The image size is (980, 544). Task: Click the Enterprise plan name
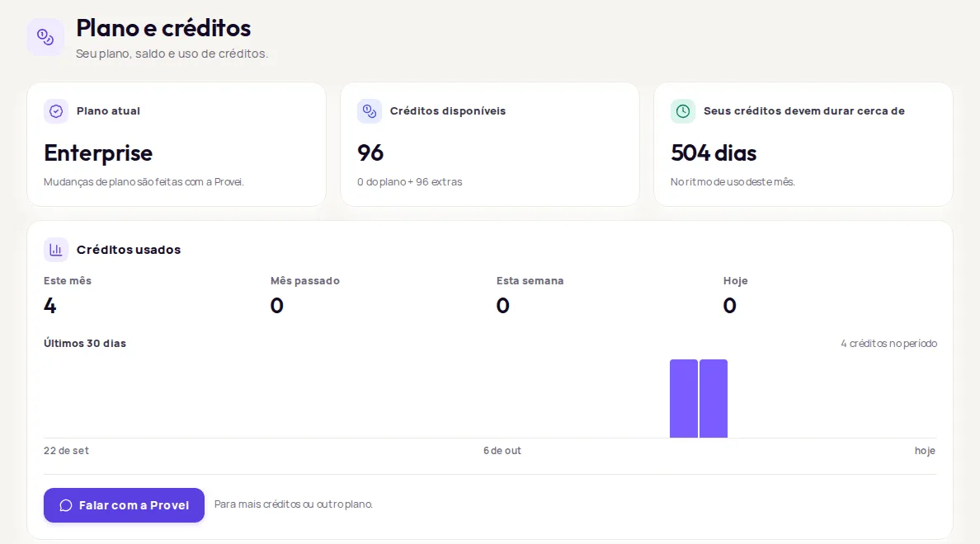[x=98, y=153]
